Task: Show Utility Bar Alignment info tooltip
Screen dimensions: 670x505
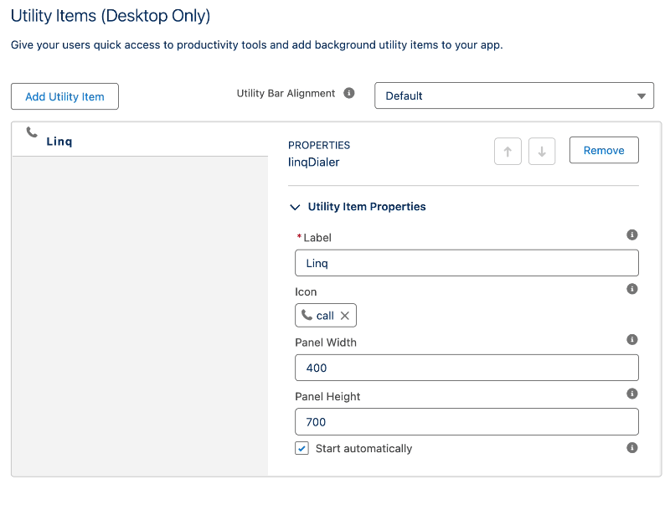Action: coord(349,93)
